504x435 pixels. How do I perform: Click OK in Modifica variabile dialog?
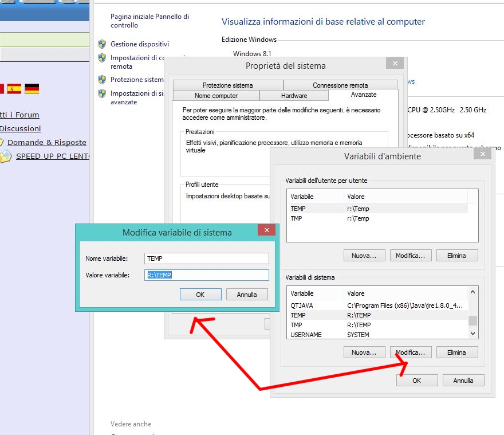tap(200, 295)
